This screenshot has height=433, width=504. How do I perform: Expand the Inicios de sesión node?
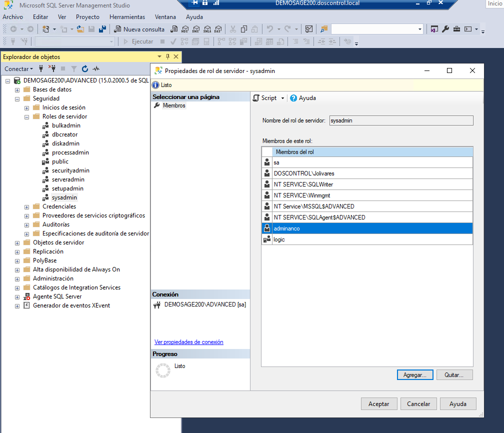point(26,108)
